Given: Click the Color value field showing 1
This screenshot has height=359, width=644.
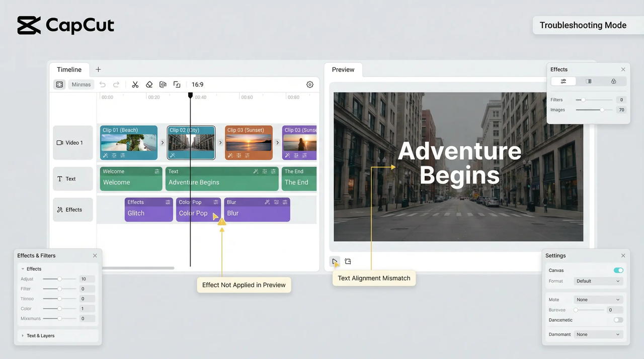Looking at the screenshot, I should pos(87,309).
